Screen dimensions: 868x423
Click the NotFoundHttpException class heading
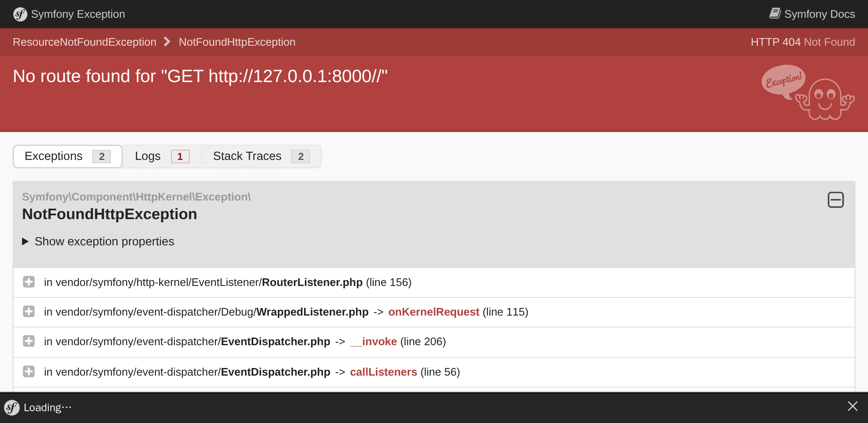[110, 214]
